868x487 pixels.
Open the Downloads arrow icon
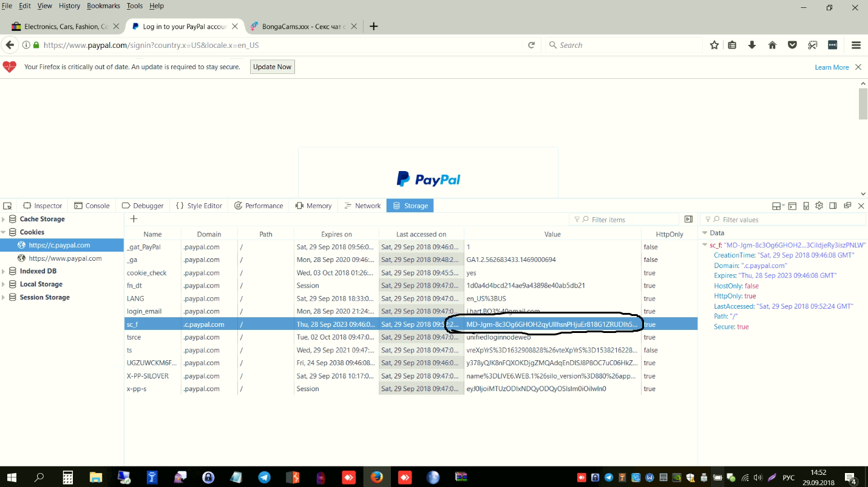point(752,45)
